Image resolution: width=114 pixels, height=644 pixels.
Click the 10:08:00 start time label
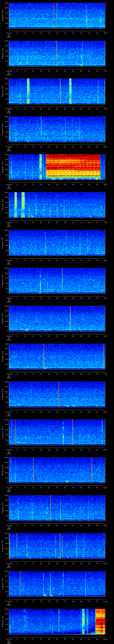click(9, 298)
